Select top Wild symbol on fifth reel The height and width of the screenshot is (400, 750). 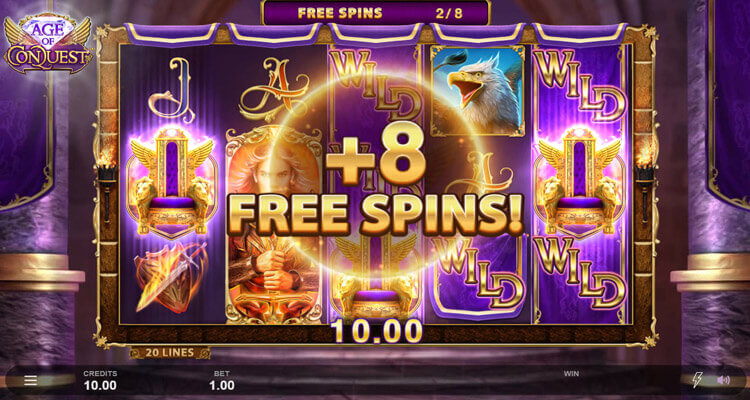pyautogui.click(x=579, y=86)
